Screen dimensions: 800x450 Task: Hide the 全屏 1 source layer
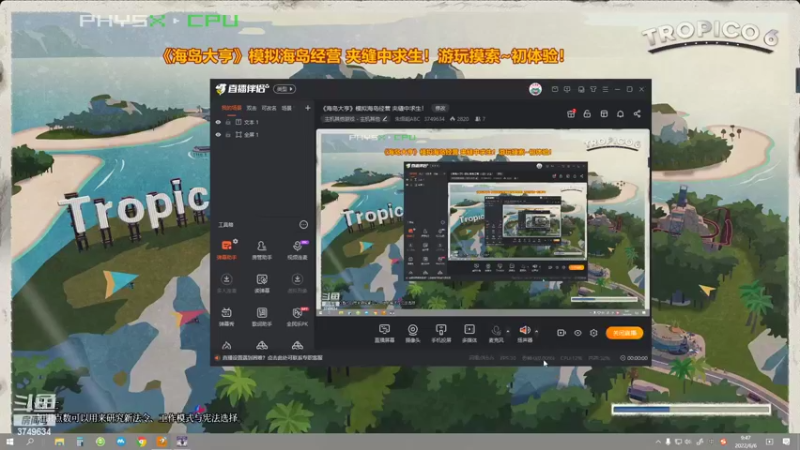[x=218, y=135]
